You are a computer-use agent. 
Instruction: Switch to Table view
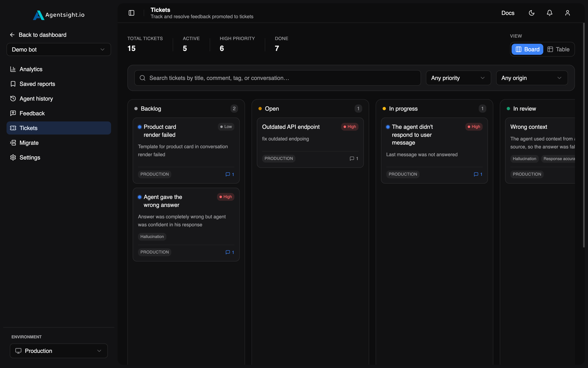558,49
